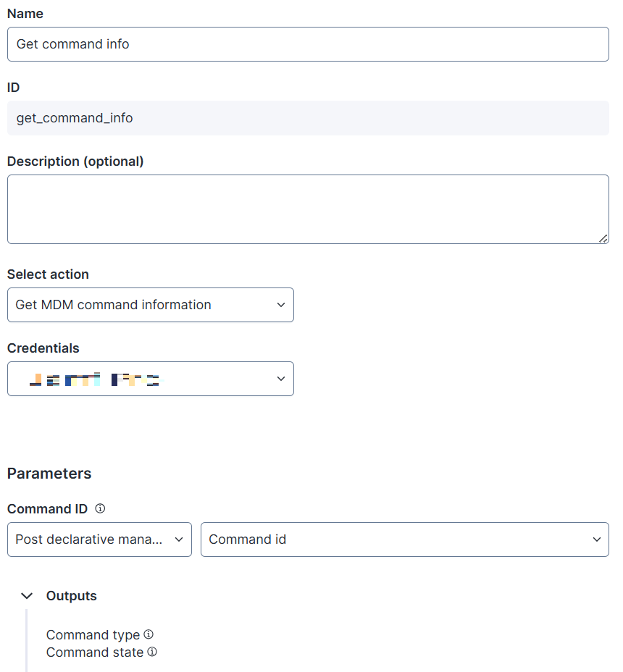Viewport: 623px width, 672px height.
Task: Click the Description box resize handle
Action: pyautogui.click(x=603, y=238)
